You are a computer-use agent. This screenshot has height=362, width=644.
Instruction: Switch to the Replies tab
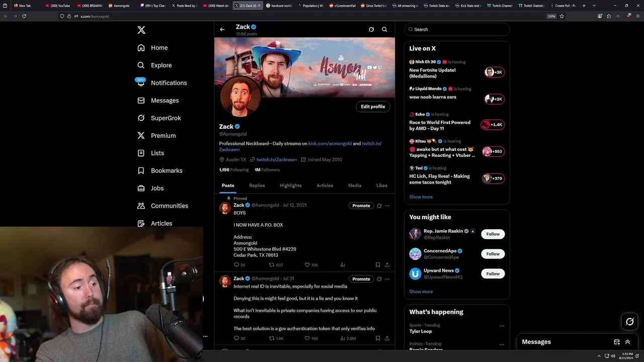click(x=257, y=186)
